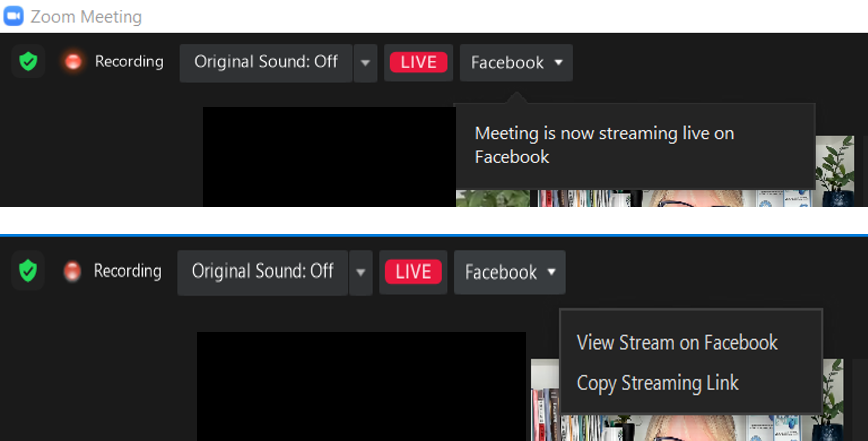The height and width of the screenshot is (441, 868).
Task: Click the black video tile in upper screenshot
Action: pyautogui.click(x=329, y=157)
